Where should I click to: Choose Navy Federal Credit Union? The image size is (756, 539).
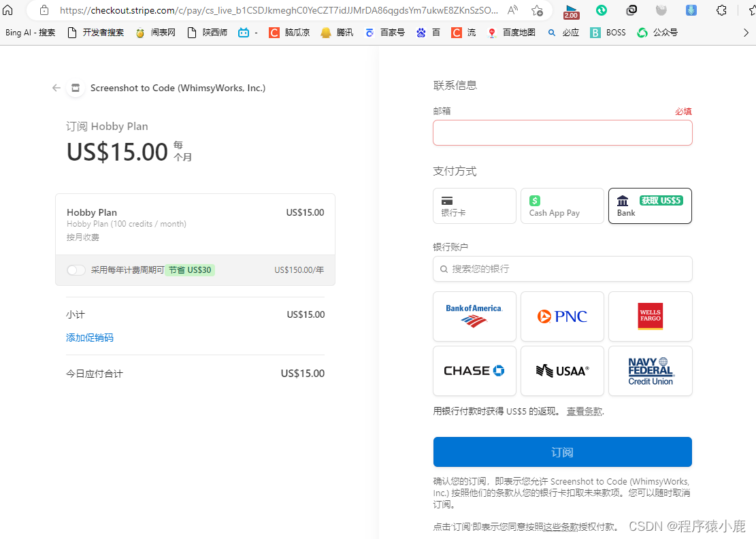pyautogui.click(x=651, y=371)
